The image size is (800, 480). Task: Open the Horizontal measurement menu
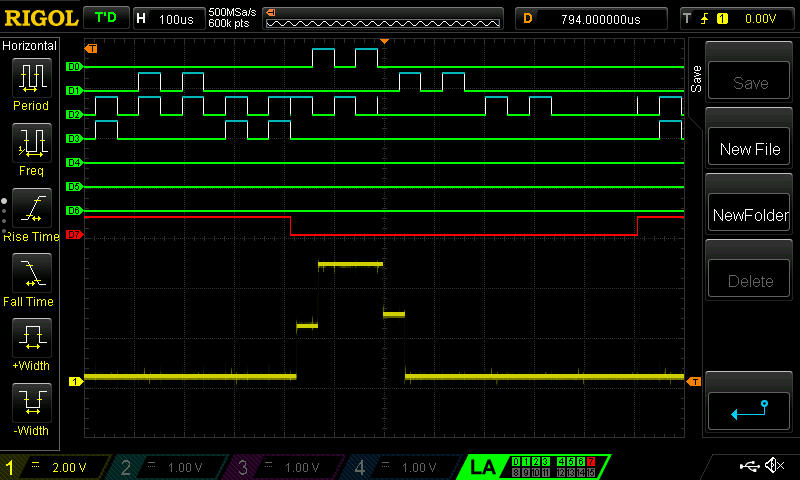point(30,46)
